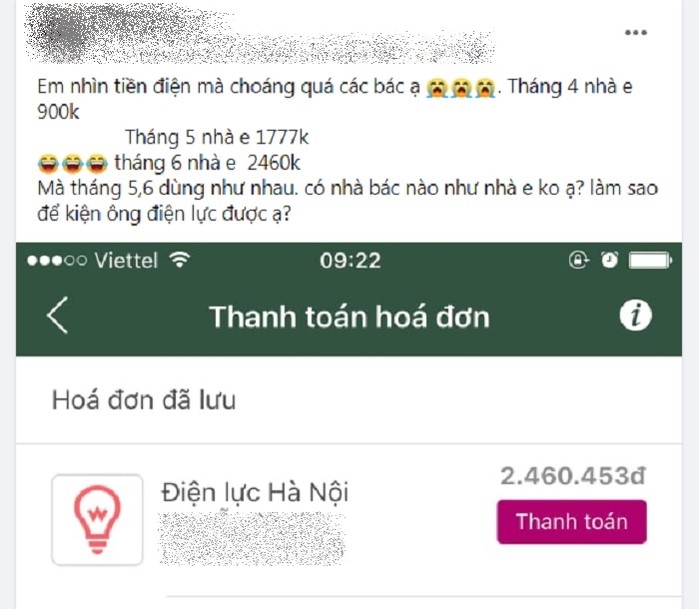Tap the battery indicator icon
This screenshot has width=699, height=609.
pos(650,260)
